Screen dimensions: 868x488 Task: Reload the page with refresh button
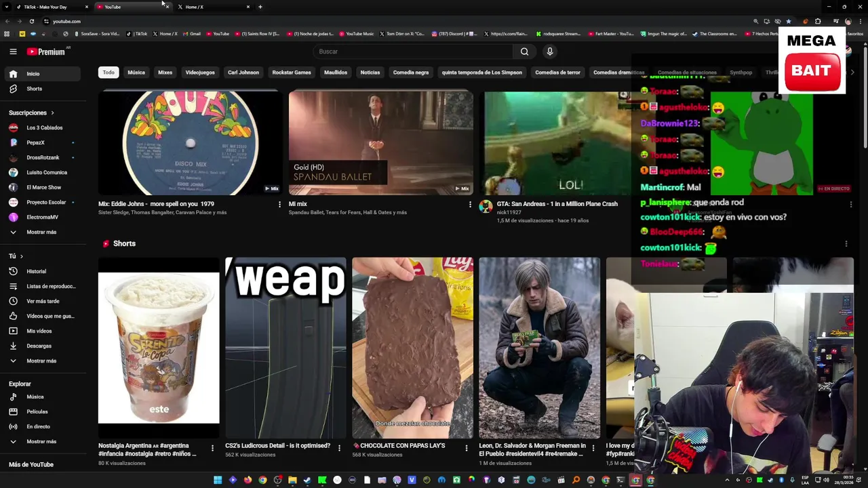(31, 21)
